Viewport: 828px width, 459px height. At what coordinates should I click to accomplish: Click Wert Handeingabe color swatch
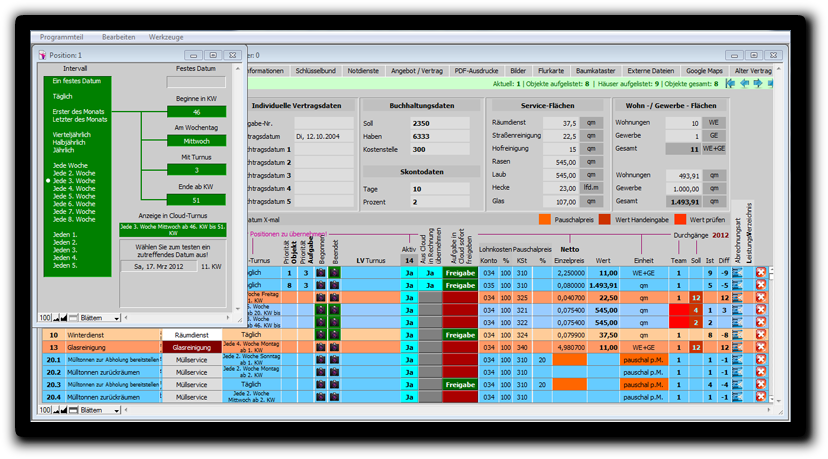coord(605,219)
